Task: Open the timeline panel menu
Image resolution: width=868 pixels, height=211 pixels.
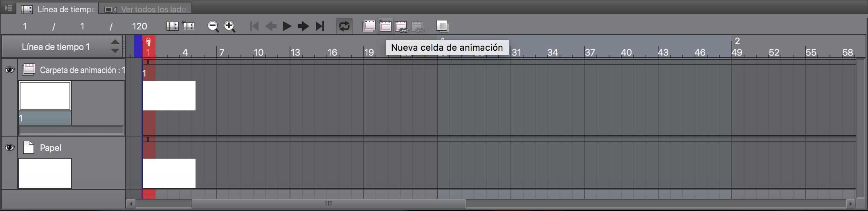Action: (x=8, y=8)
